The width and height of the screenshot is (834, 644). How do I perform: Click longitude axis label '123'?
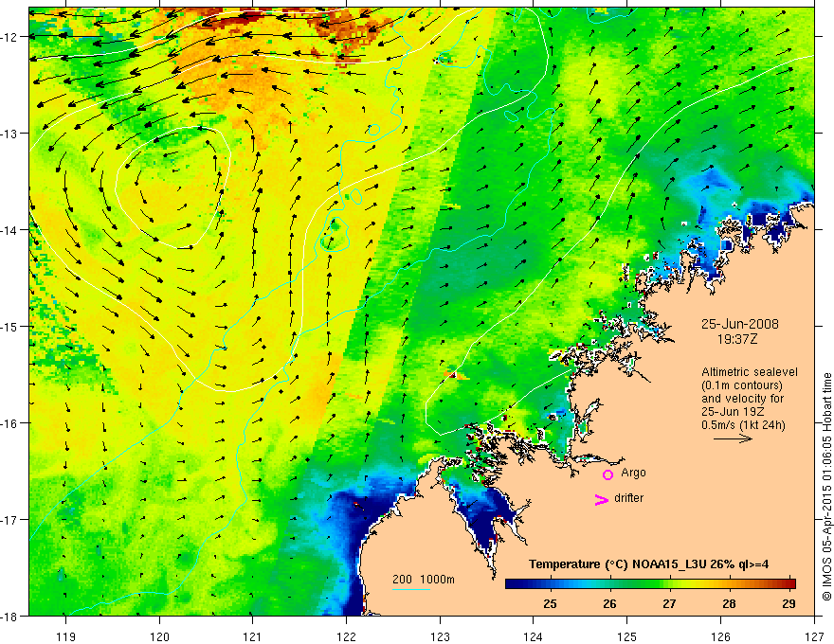coord(440,636)
